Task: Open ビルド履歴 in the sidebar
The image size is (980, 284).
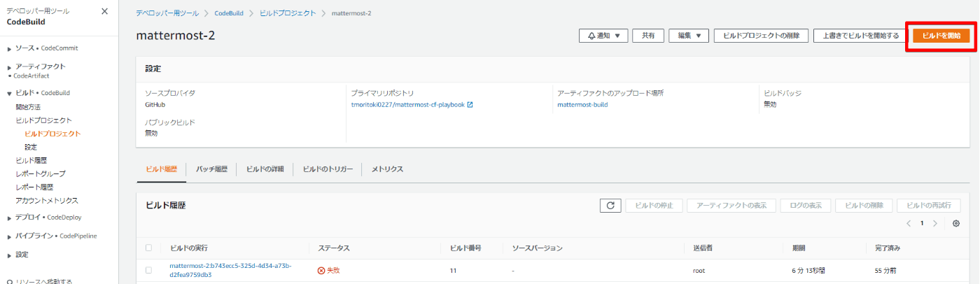Action: (31, 160)
